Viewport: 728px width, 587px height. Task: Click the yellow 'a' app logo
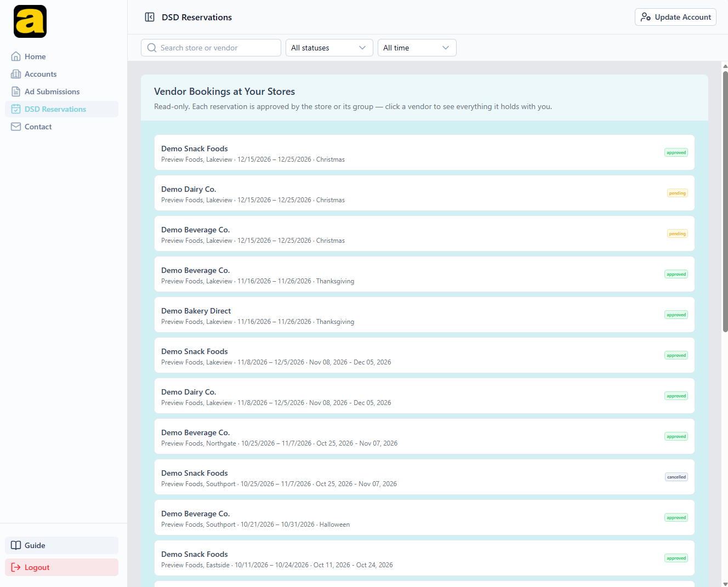pyautogui.click(x=30, y=21)
